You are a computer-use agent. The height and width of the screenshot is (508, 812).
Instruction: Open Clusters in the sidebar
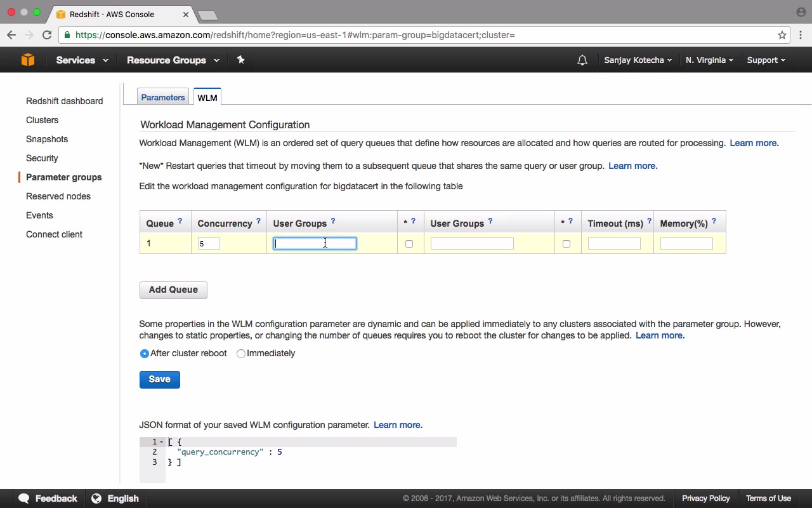[x=42, y=120]
